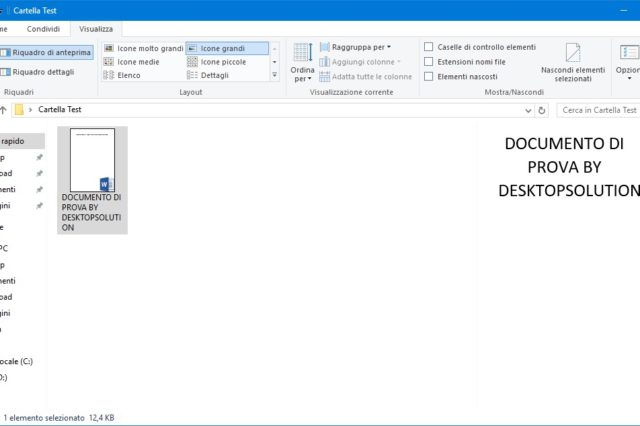Open the Visualizza ribbon tab
The width and height of the screenshot is (640, 426).
(96, 29)
